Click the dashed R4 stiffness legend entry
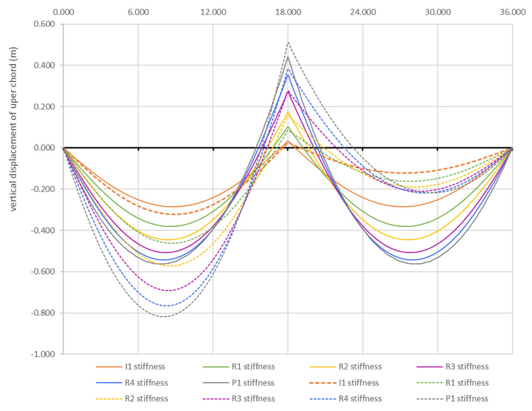The width and height of the screenshot is (532, 411). click(360, 398)
